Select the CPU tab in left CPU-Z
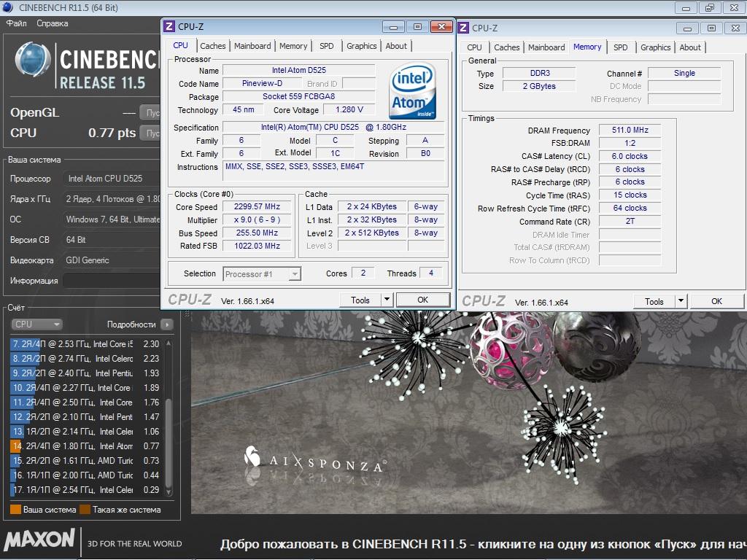This screenshot has width=747, height=560. tap(181, 45)
